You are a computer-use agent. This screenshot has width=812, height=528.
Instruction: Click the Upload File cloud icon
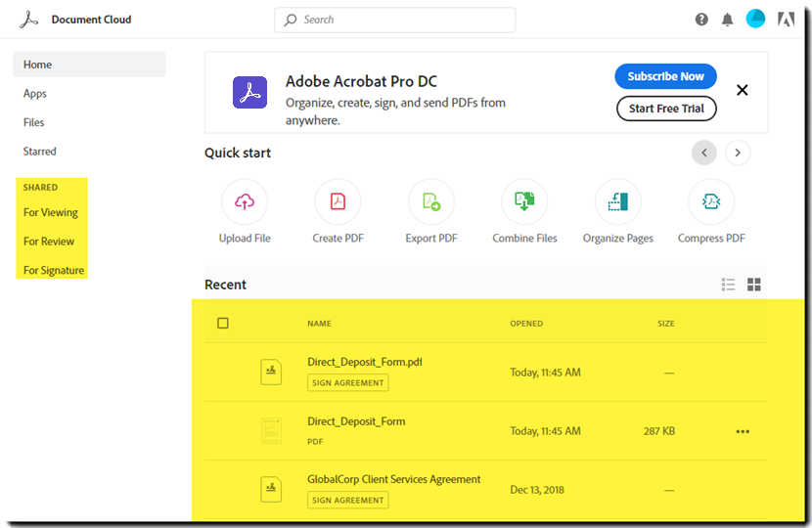[245, 201]
